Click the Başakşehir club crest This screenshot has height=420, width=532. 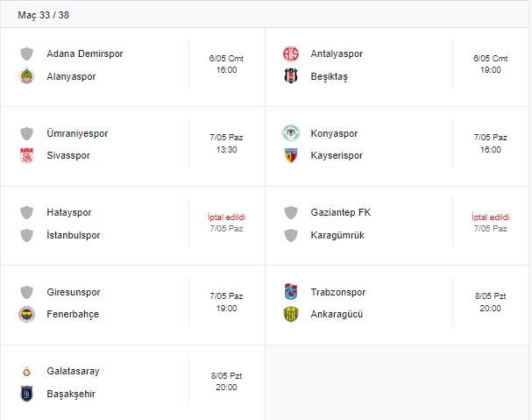[25, 394]
